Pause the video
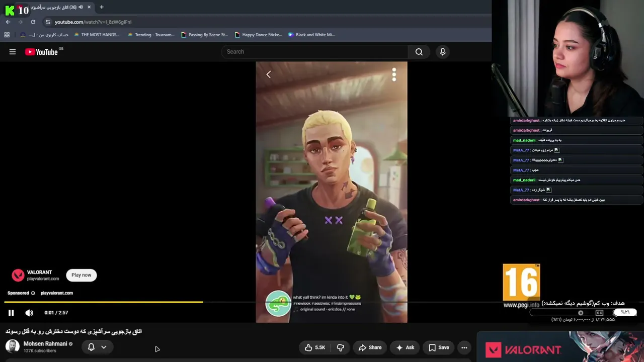 point(11,313)
